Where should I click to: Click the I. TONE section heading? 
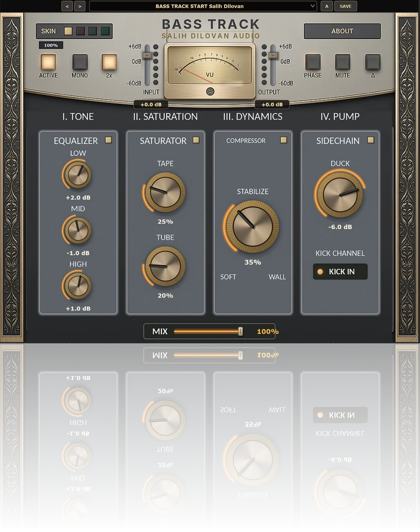(78, 116)
